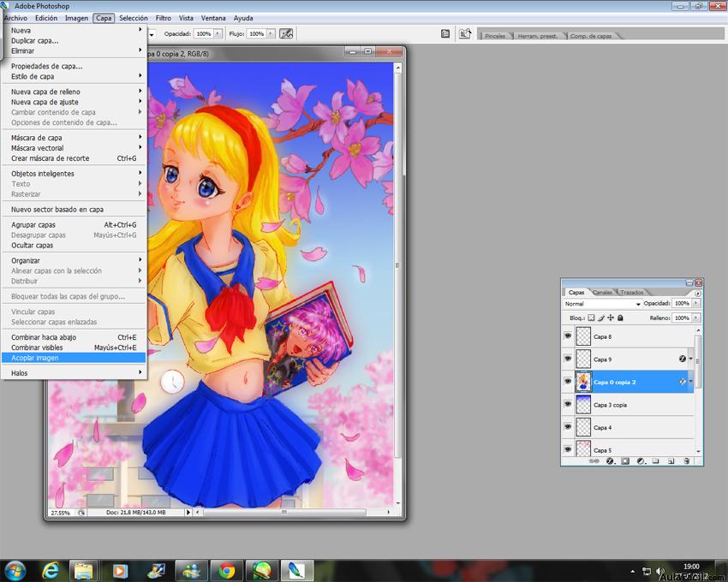Add a layer style via fx icon
Screen dimensions: 728x582
610,461
